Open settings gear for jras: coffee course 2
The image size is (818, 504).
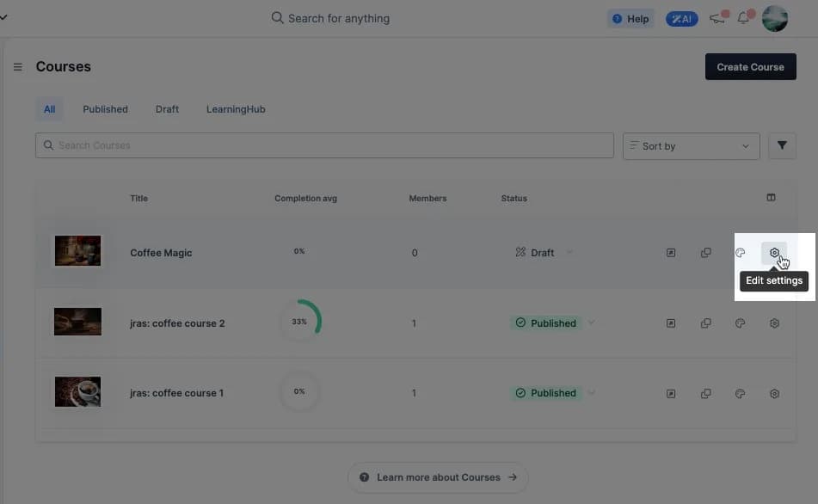(x=774, y=323)
